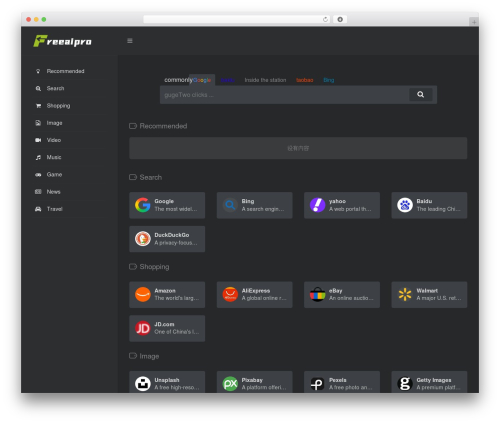Image resolution: width=500 pixels, height=423 pixels.
Task: Select the Google search engine tab
Action: (202, 80)
